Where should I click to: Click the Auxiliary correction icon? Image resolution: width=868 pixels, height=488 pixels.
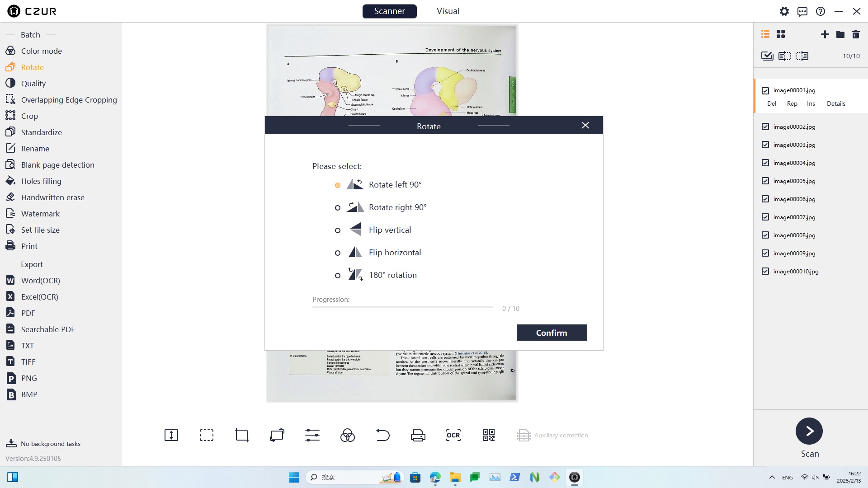click(x=524, y=435)
